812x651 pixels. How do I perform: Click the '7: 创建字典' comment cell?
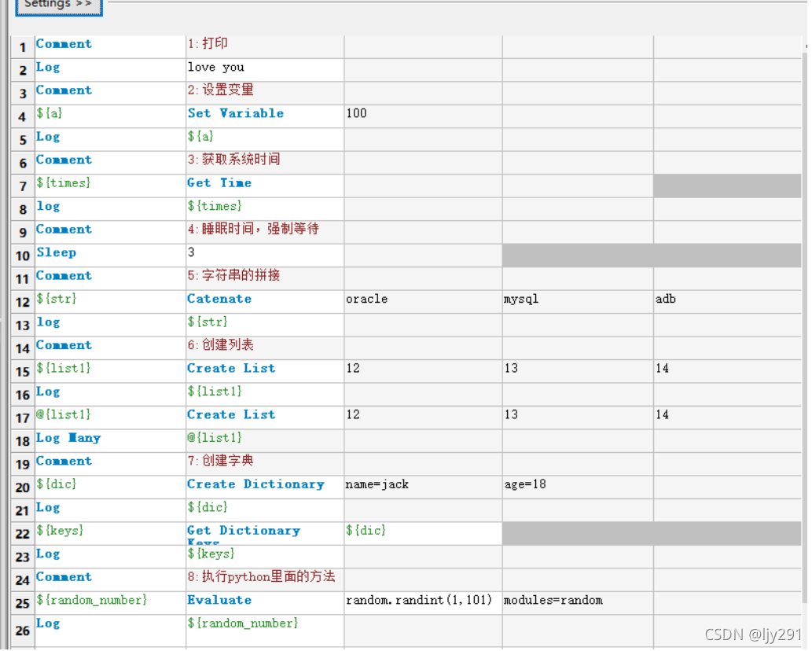(x=265, y=464)
